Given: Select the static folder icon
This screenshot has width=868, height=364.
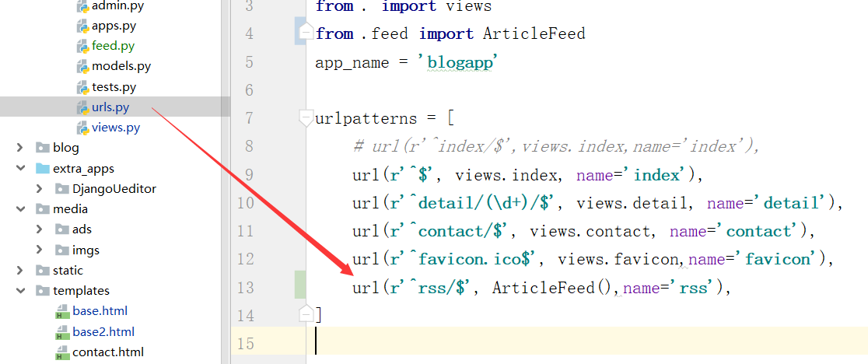Looking at the screenshot, I should click(43, 271).
